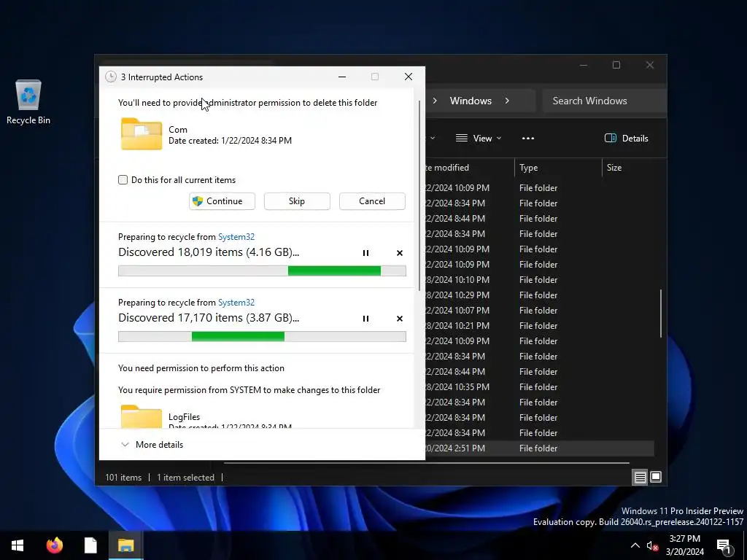Viewport: 747px width, 560px height.
Task: Open the View dropdown in Explorer
Action: coord(479,138)
